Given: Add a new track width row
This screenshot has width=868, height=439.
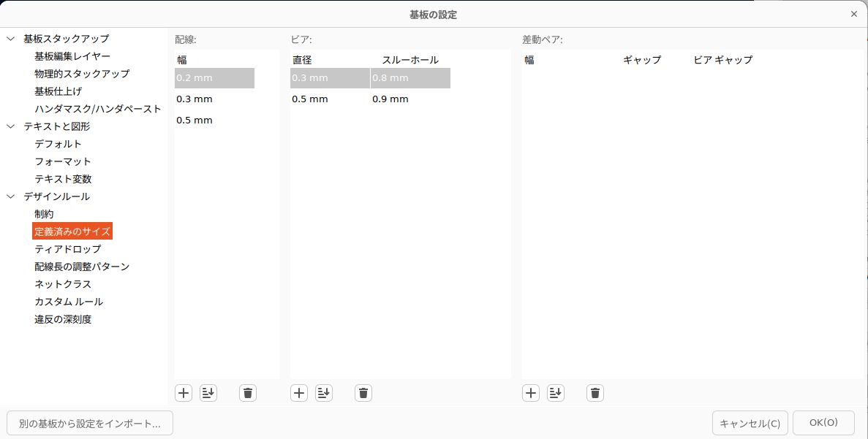Looking at the screenshot, I should pyautogui.click(x=184, y=393).
